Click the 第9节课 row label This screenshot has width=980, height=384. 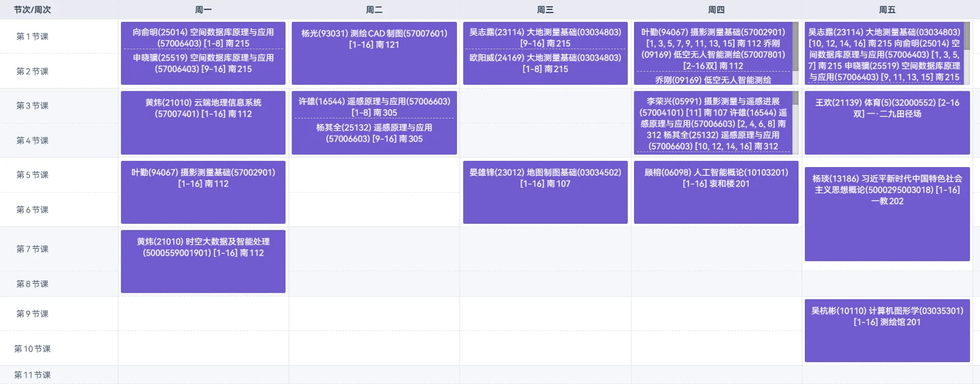coord(32,314)
